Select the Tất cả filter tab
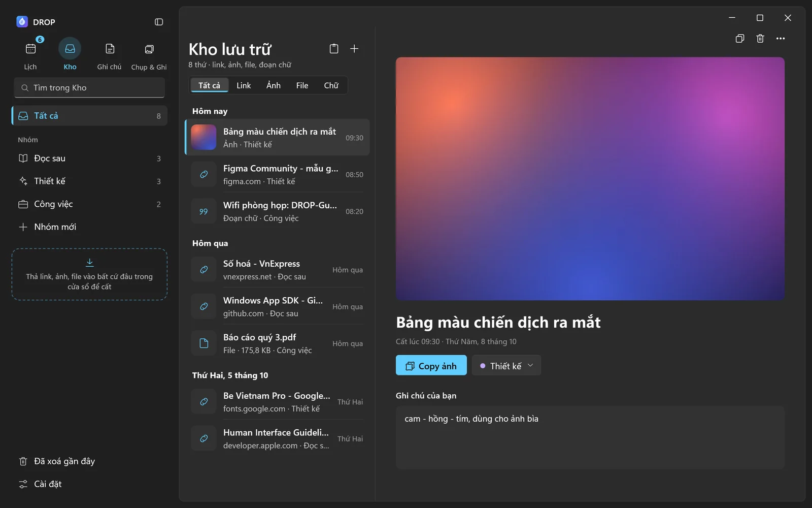This screenshot has width=812, height=508. 209,85
